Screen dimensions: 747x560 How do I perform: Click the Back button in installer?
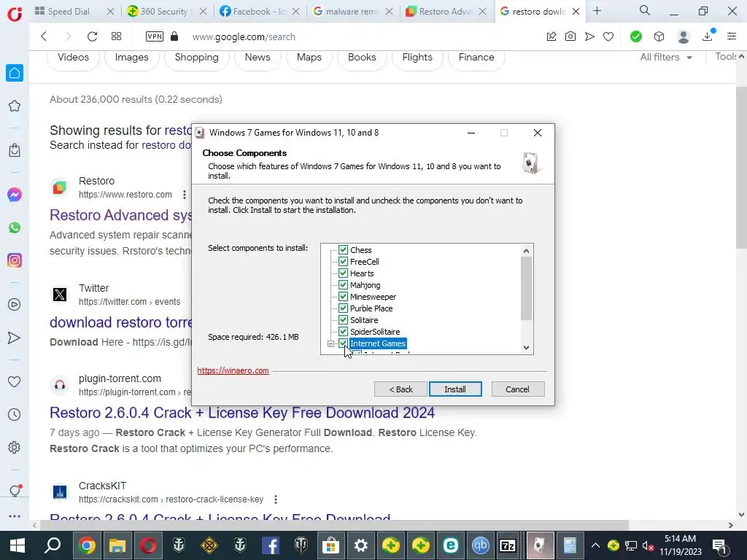pos(400,389)
